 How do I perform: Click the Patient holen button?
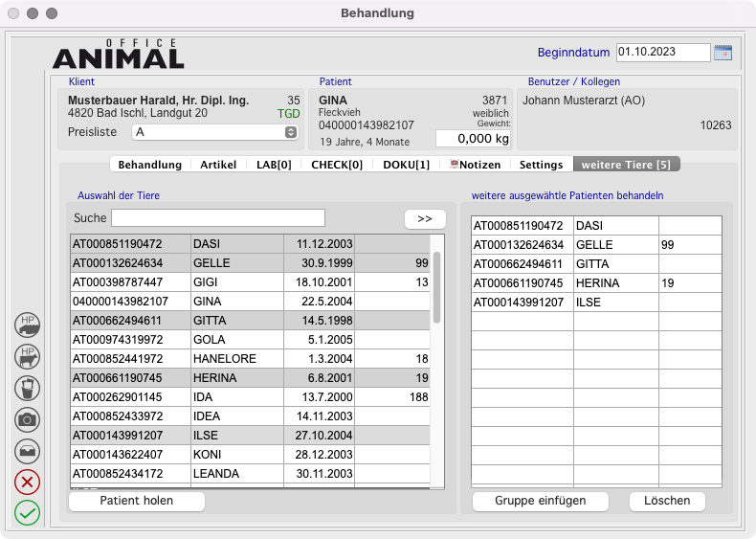click(137, 502)
